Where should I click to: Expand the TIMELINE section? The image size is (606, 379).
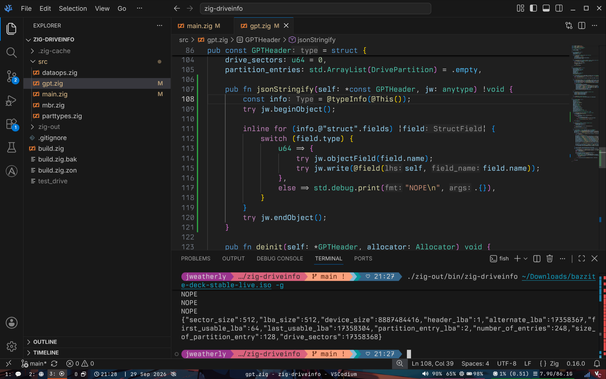pos(46,353)
